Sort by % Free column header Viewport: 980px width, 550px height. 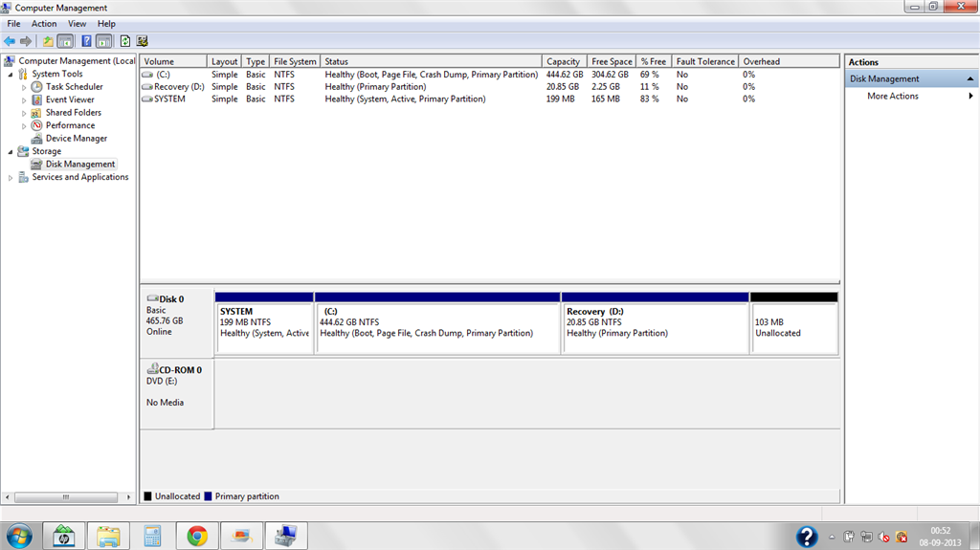point(654,61)
